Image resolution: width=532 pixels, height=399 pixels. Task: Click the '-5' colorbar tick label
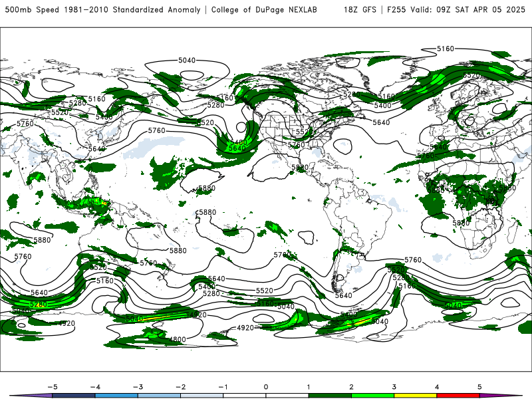[53, 387]
